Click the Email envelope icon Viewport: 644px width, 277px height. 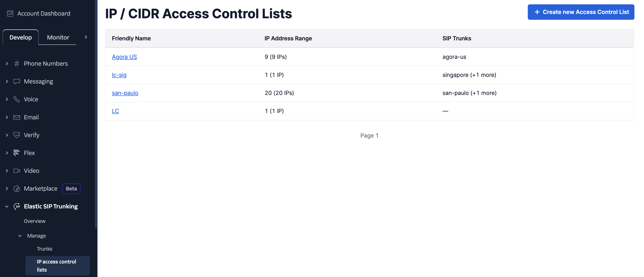tap(16, 117)
